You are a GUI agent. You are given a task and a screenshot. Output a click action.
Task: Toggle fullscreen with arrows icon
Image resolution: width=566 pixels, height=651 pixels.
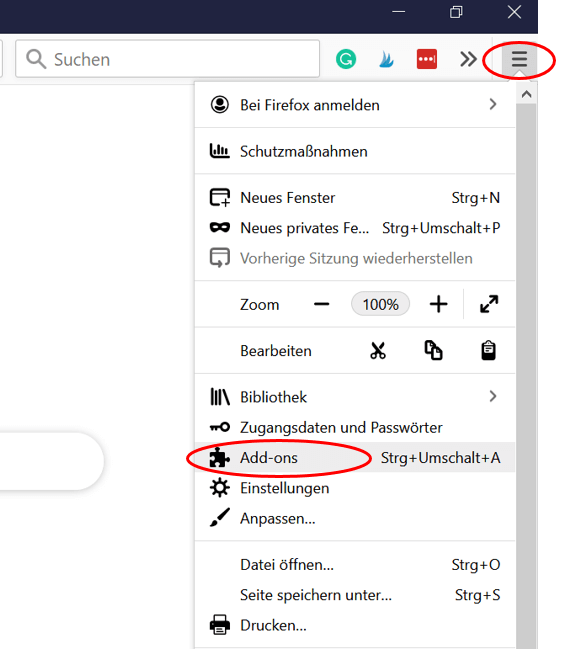(x=489, y=304)
